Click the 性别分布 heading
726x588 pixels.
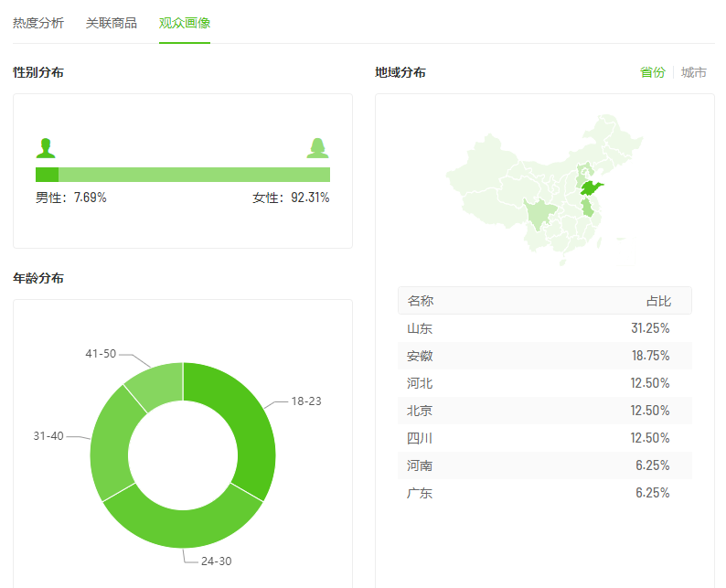tap(38, 72)
